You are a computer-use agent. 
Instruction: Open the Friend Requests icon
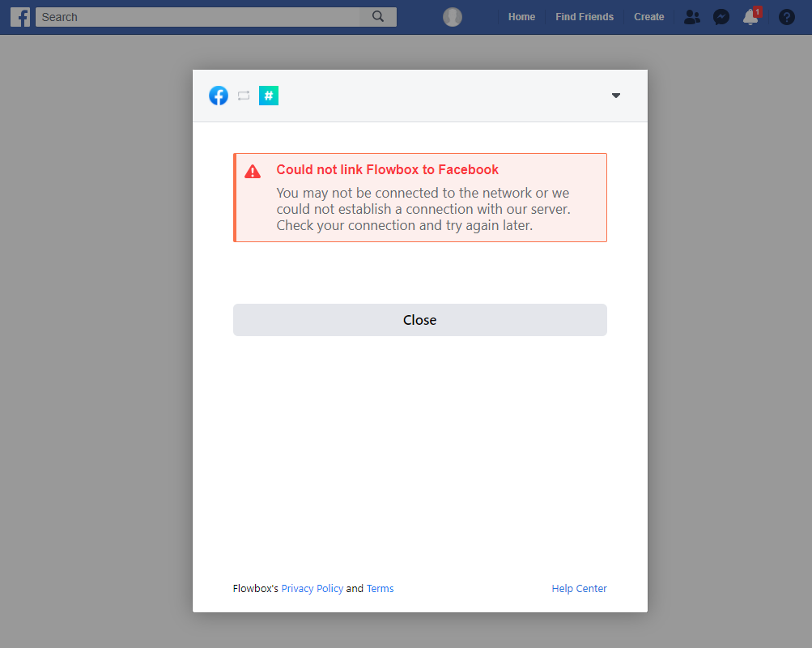[x=691, y=16]
